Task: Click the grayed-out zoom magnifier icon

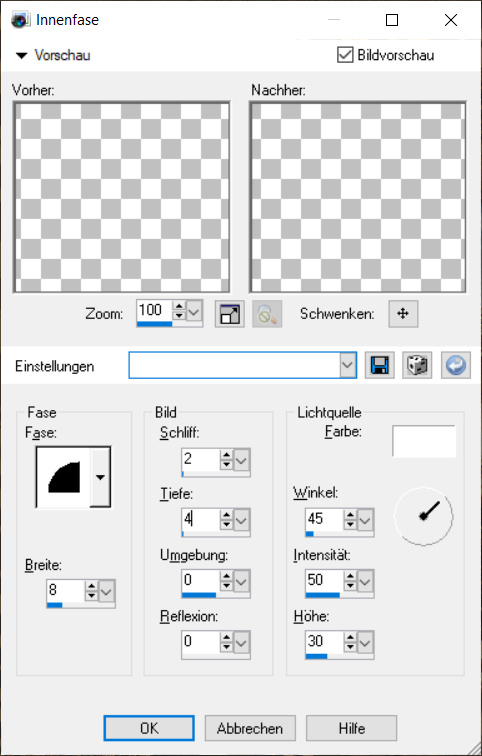Action: [x=267, y=314]
